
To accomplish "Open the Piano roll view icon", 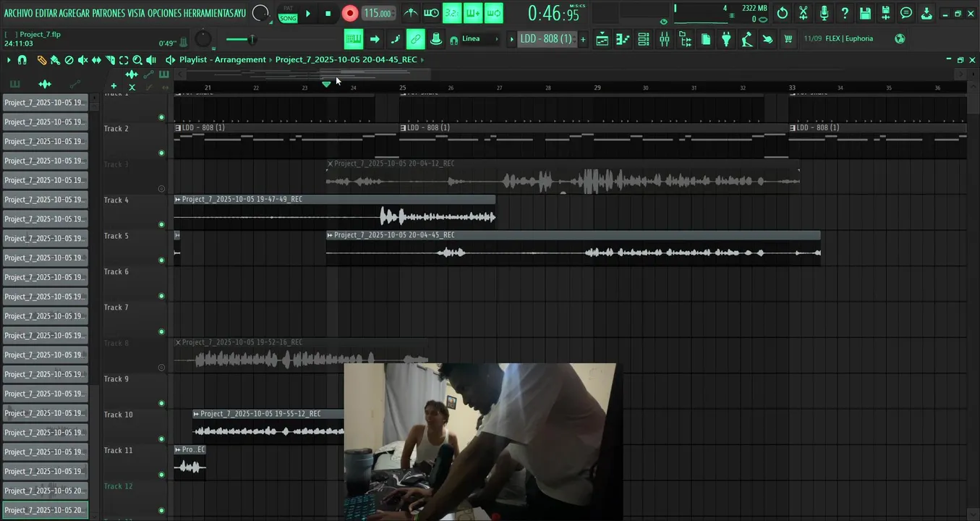I will pyautogui.click(x=623, y=39).
